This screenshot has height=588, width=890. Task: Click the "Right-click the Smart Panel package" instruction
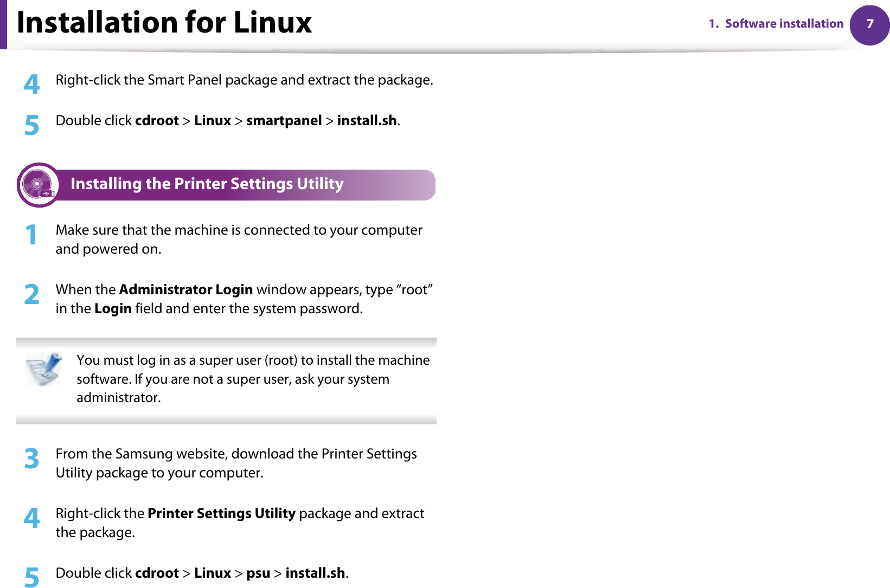244,80
